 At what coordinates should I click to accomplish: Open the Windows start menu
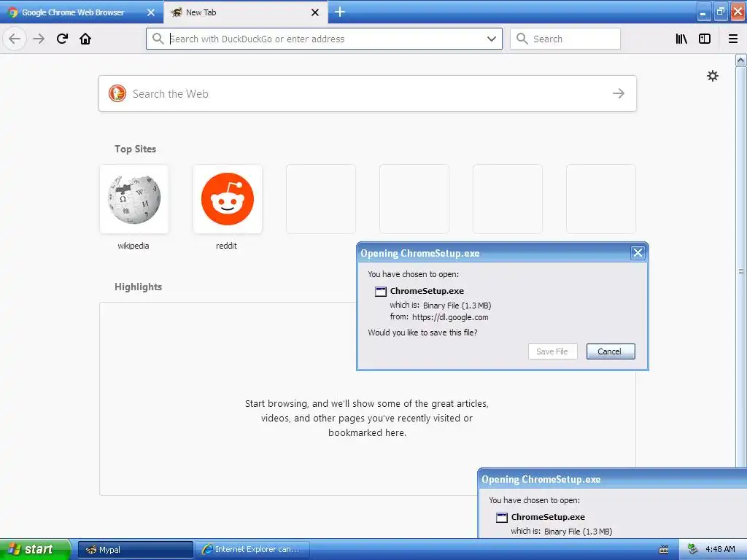tap(35, 549)
